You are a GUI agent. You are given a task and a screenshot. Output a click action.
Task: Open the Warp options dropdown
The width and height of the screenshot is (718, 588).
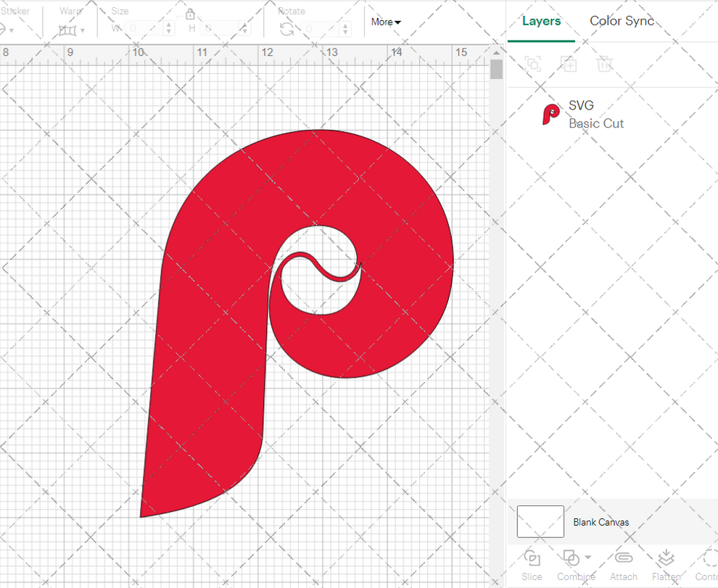81,30
